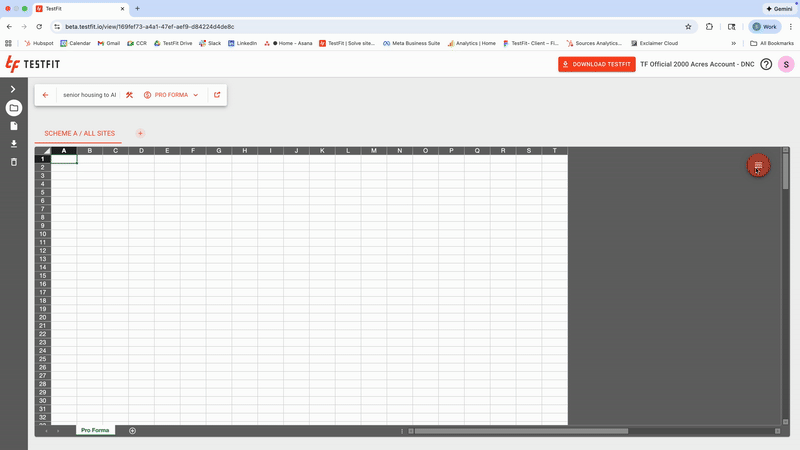
Task: Open the Slack bookmark
Action: pyautogui.click(x=210, y=43)
